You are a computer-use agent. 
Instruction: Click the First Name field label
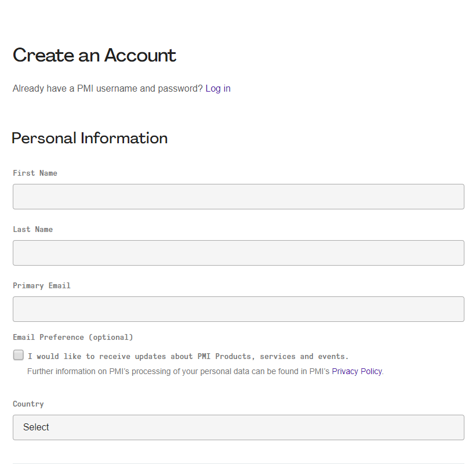[x=35, y=173]
